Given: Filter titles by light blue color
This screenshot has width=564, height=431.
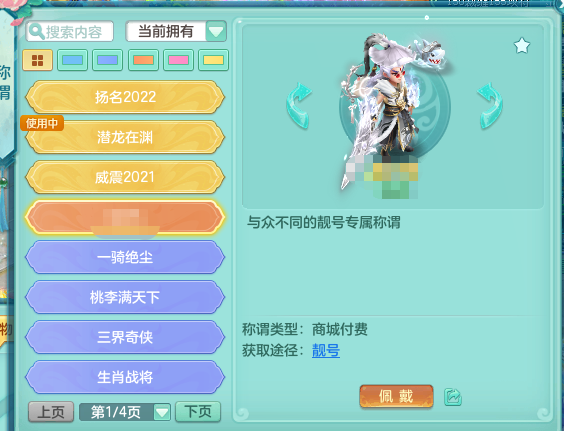Looking at the screenshot, I should point(72,60).
